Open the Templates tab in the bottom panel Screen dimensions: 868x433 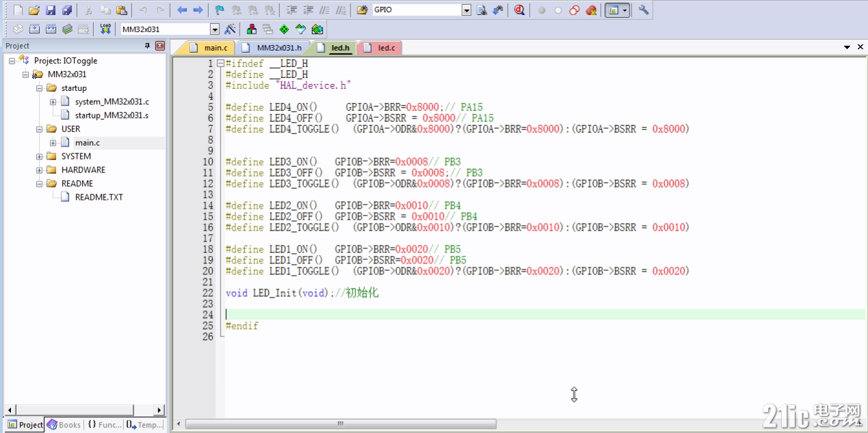[144, 425]
